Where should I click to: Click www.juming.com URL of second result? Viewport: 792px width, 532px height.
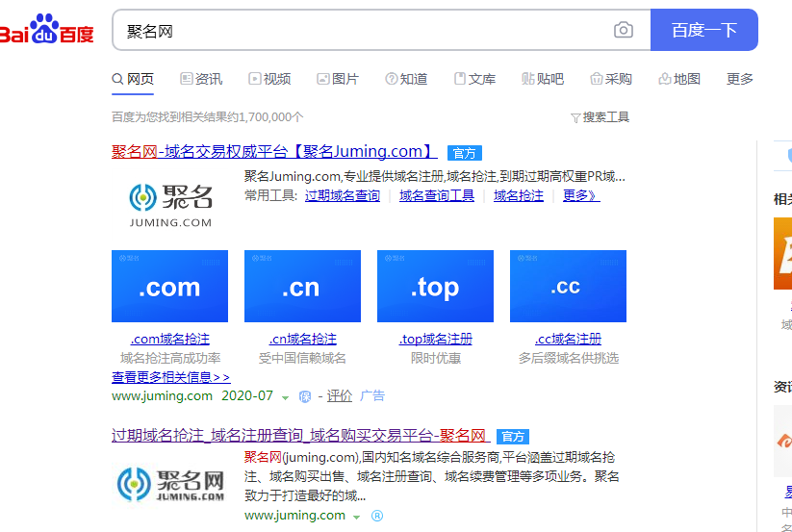[x=295, y=516]
